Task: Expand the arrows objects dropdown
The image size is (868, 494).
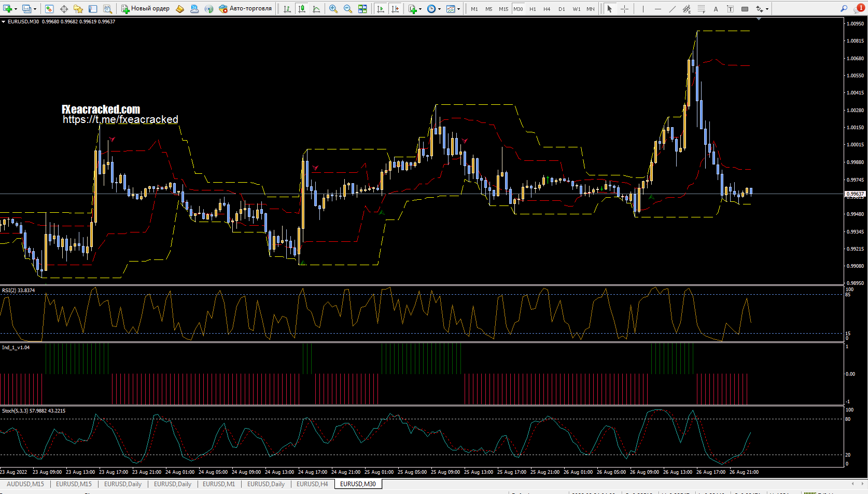Action: tap(767, 9)
